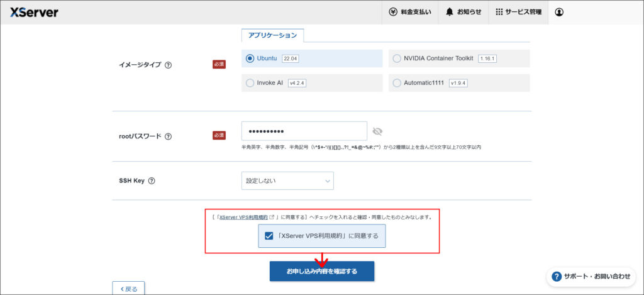Viewport: 644px width, 295px height.
Task: Click the v1.9.4 version badge
Action: coord(458,83)
